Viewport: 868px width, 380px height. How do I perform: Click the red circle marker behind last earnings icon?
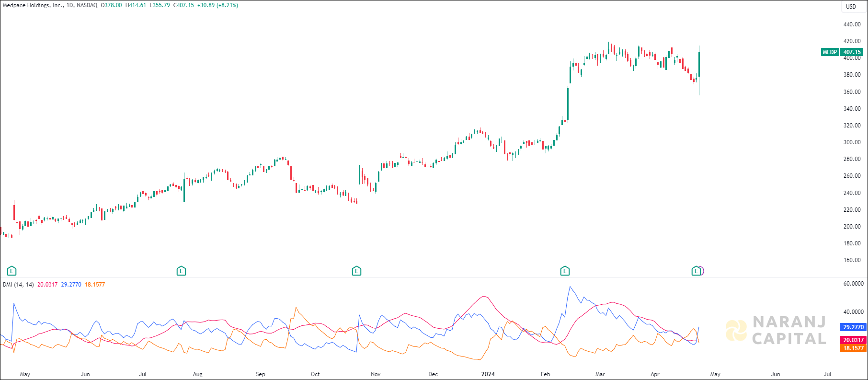point(702,271)
